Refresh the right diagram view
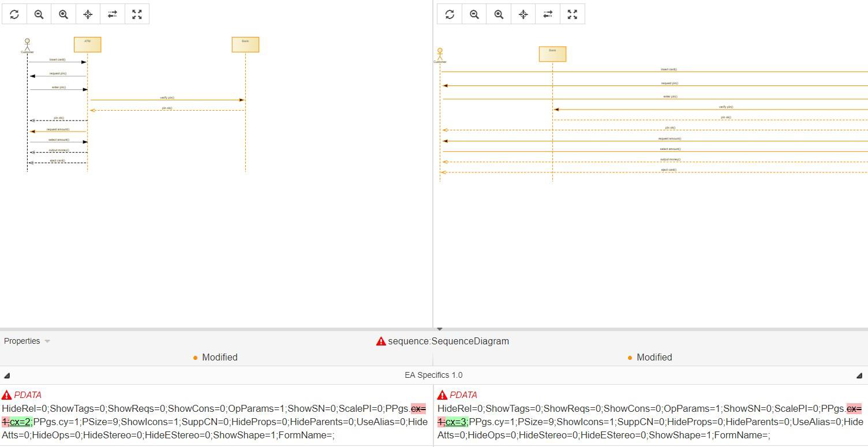This screenshot has width=868, height=447. [450, 14]
